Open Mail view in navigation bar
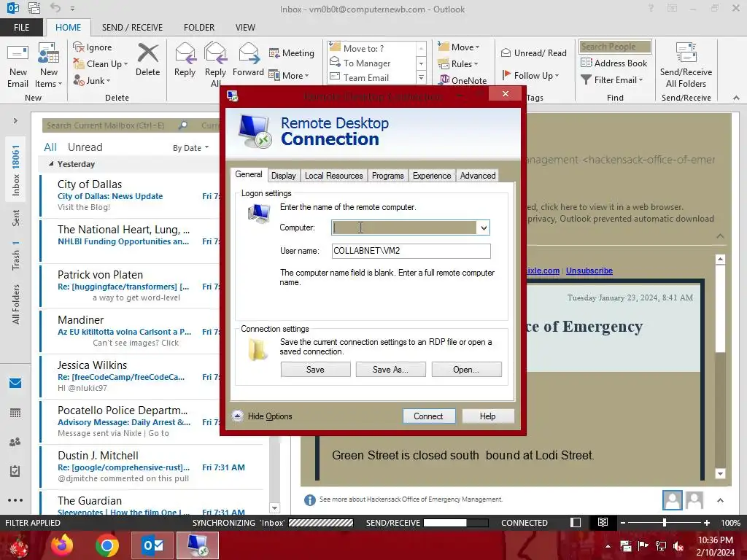Image resolution: width=747 pixels, height=560 pixels. point(15,384)
